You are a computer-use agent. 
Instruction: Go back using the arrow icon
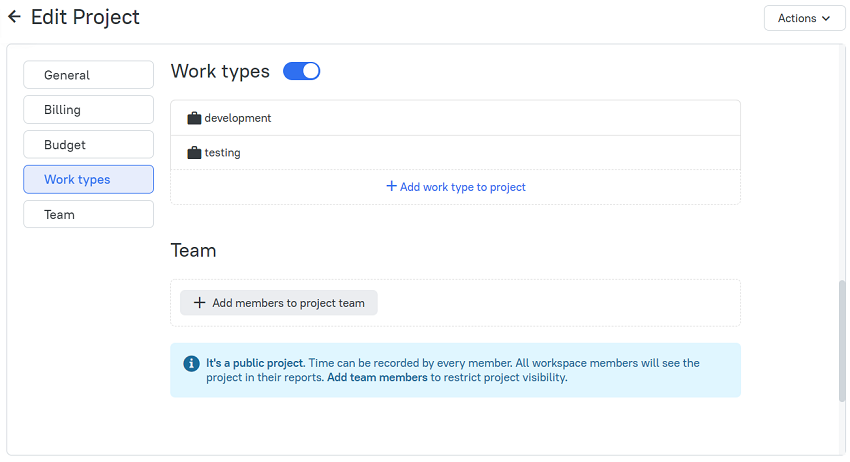(x=14, y=17)
